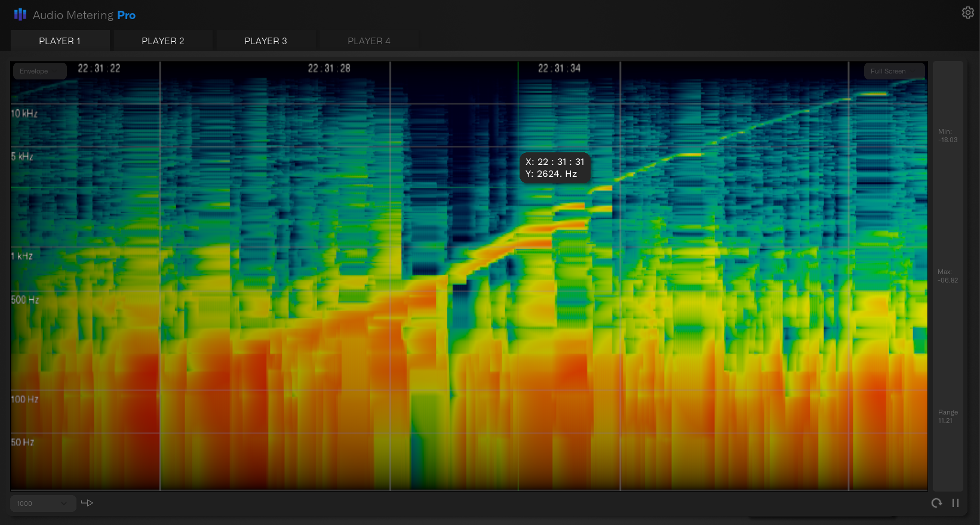The image size is (980, 525).
Task: Click the 1 kHz frequency axis label
Action: [22, 256]
